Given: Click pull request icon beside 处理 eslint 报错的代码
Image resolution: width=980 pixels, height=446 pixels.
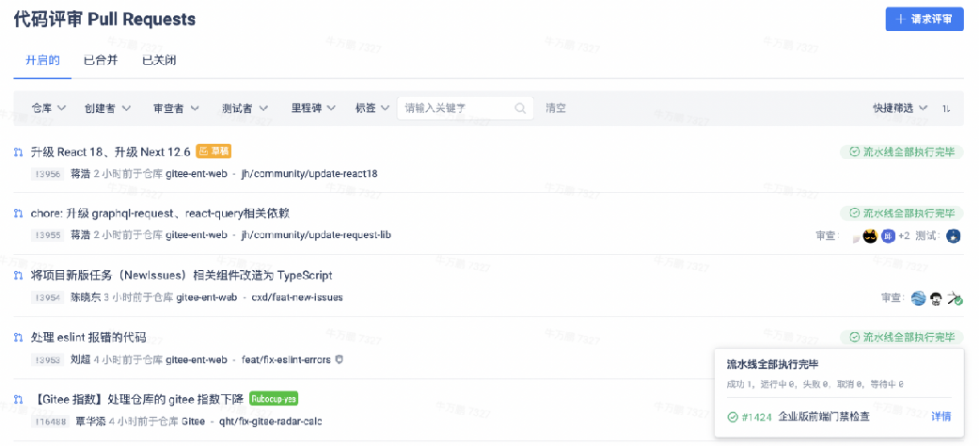Looking at the screenshot, I should [18, 337].
